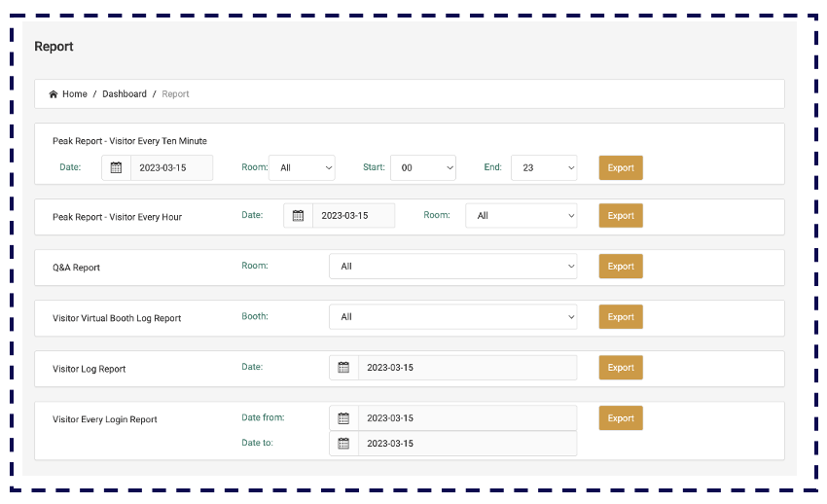
Task: Open the Start hour dropdown
Action: 423,167
